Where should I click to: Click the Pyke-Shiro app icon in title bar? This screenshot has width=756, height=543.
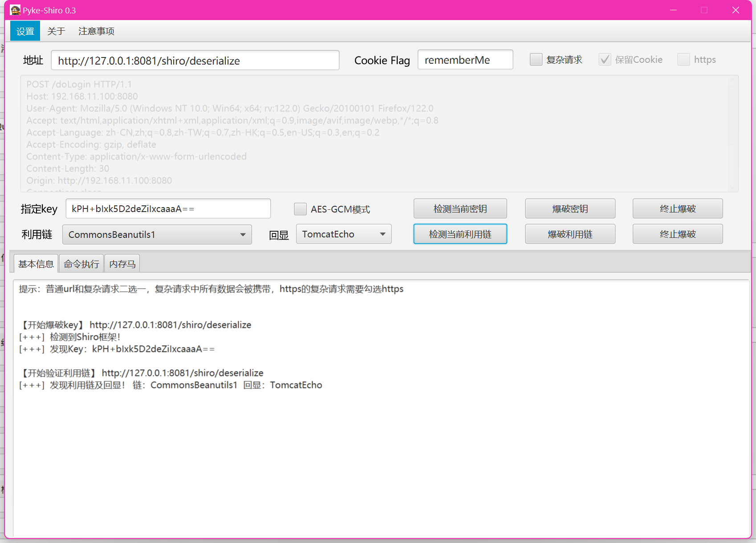click(15, 10)
